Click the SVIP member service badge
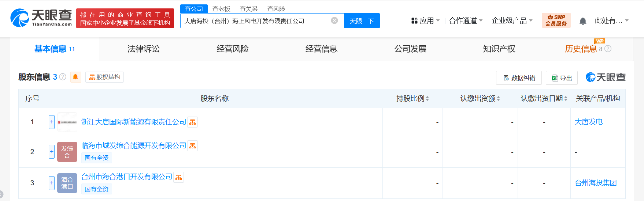Image resolution: width=644 pixels, height=201 pixels. (x=556, y=20)
